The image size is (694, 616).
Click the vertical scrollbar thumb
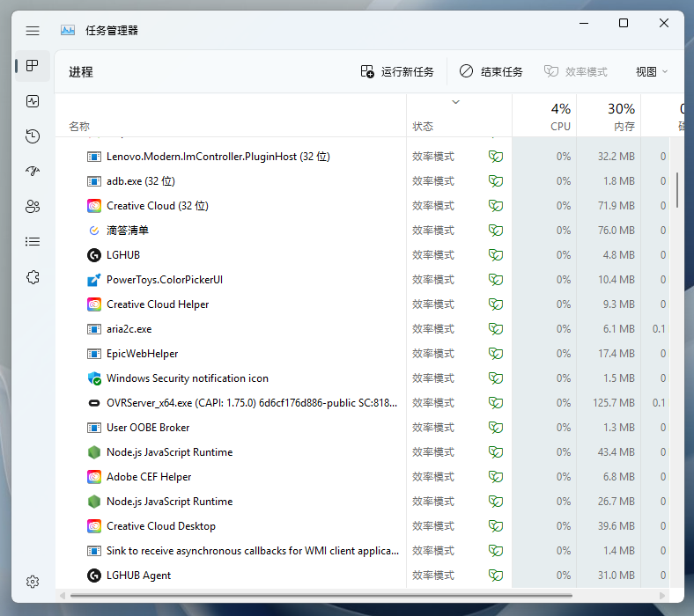coord(677,190)
